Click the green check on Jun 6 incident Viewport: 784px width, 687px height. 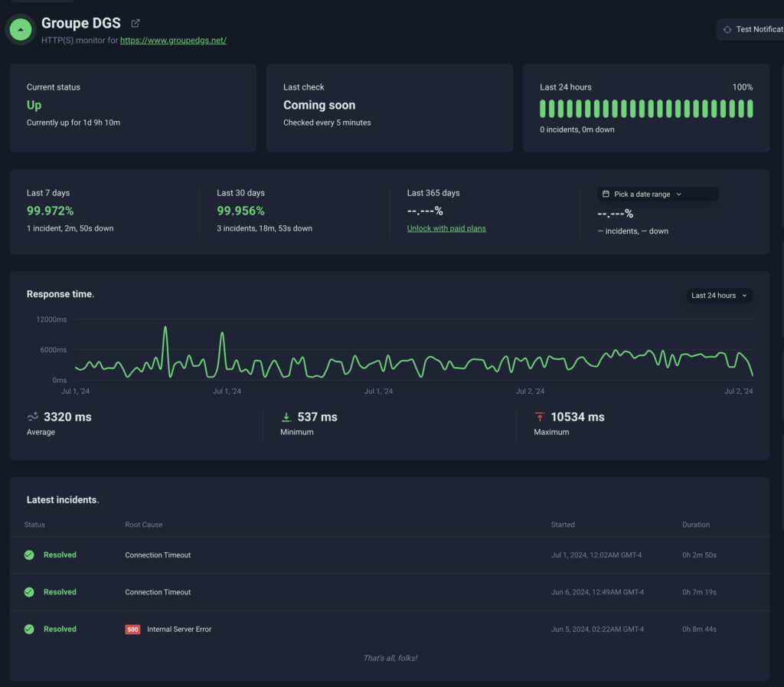click(29, 592)
